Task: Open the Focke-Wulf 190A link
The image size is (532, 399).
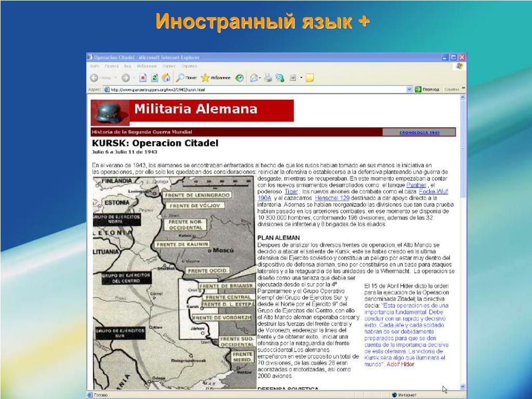Action: [433, 191]
